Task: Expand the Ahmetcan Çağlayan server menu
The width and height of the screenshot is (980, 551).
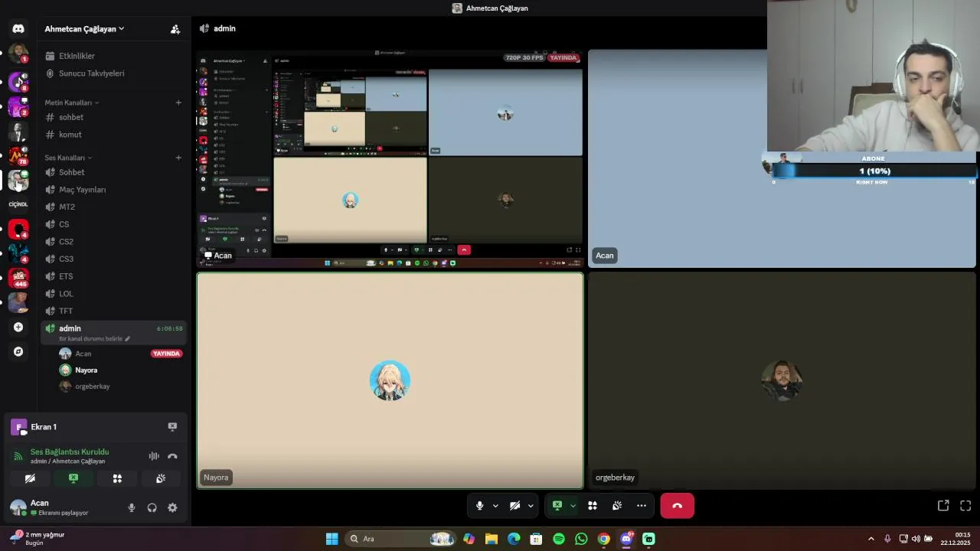Action: click(84, 29)
